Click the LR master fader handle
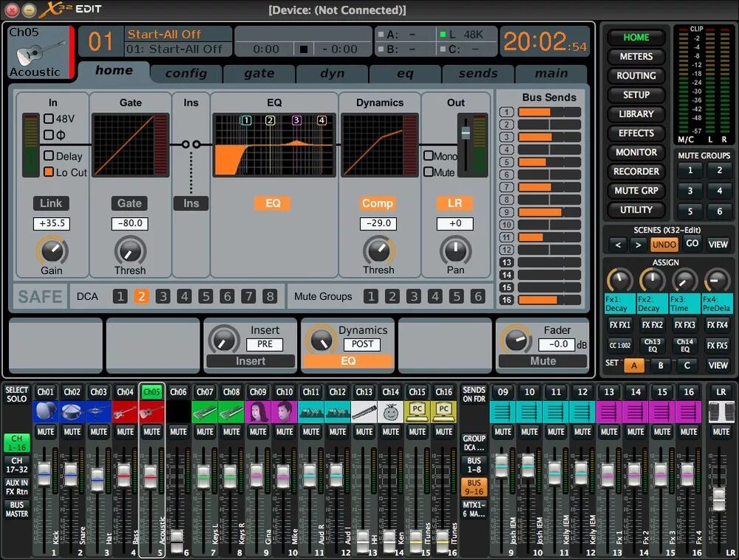 tap(719, 499)
